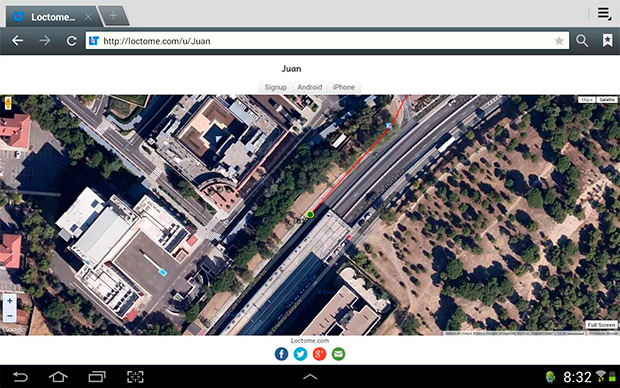Share on Twitter

[x=300, y=354]
